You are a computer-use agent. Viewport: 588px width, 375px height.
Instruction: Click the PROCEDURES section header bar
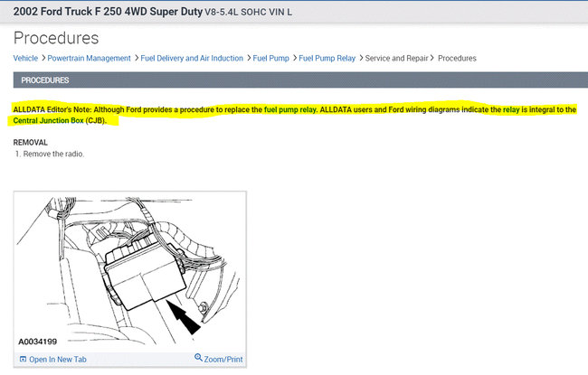pyautogui.click(x=300, y=80)
